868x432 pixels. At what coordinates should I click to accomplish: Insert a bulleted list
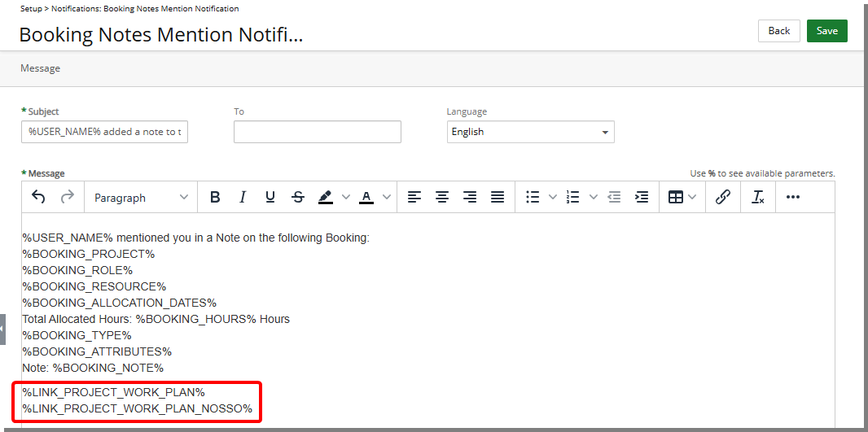(533, 197)
